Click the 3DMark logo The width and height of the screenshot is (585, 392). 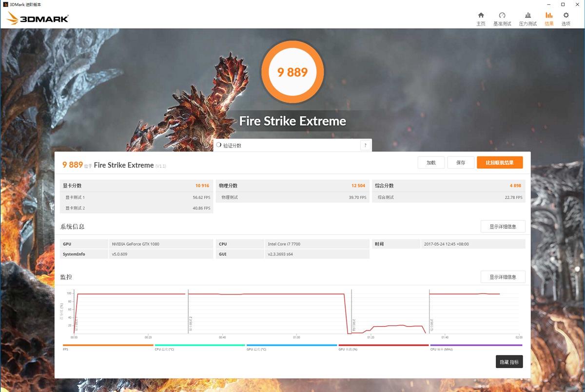(x=38, y=19)
